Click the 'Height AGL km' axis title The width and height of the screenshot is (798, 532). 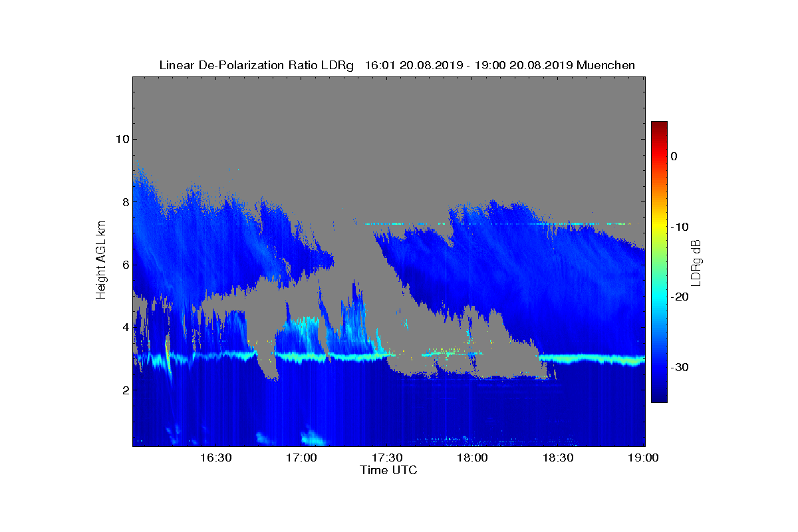click(x=101, y=261)
